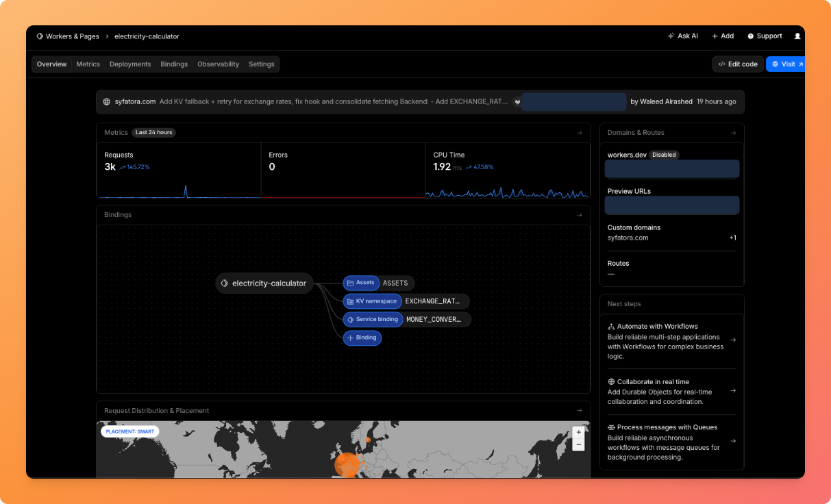Screen dimensions: 831x504
Task: Open Ask AI assistant
Action: (682, 36)
